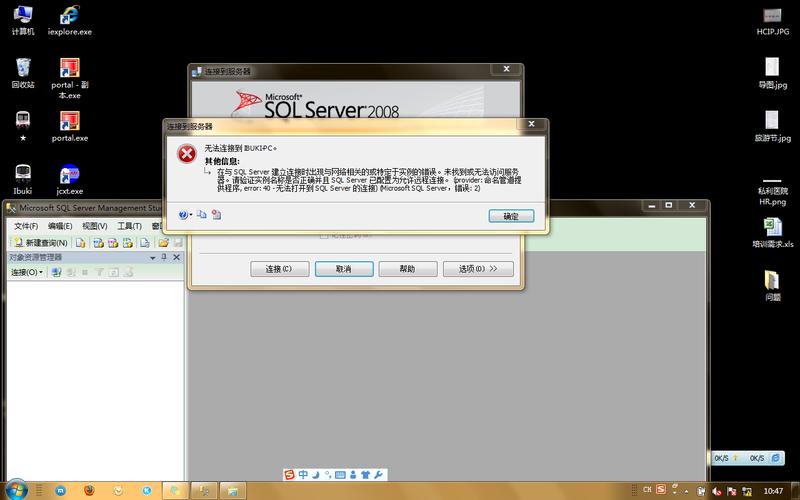Image resolution: width=800 pixels, height=500 pixels.
Task: Click Open File folder icon in toolbar
Action: coord(163,243)
